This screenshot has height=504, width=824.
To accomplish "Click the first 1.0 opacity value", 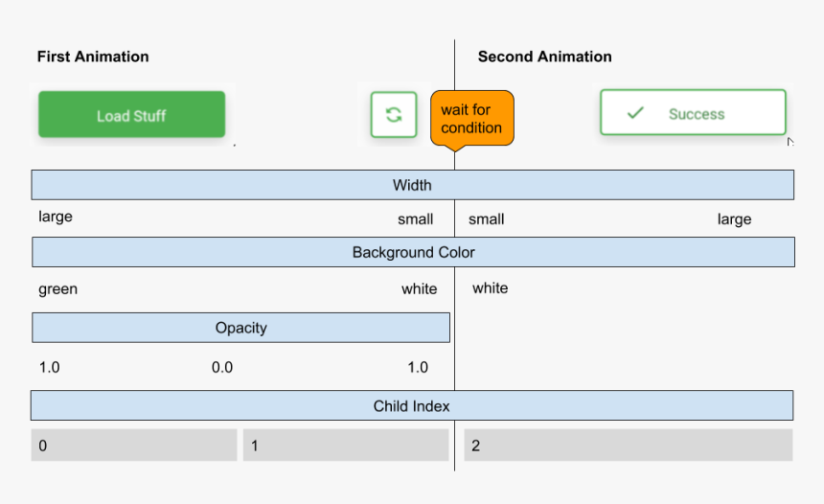I will click(x=49, y=367).
